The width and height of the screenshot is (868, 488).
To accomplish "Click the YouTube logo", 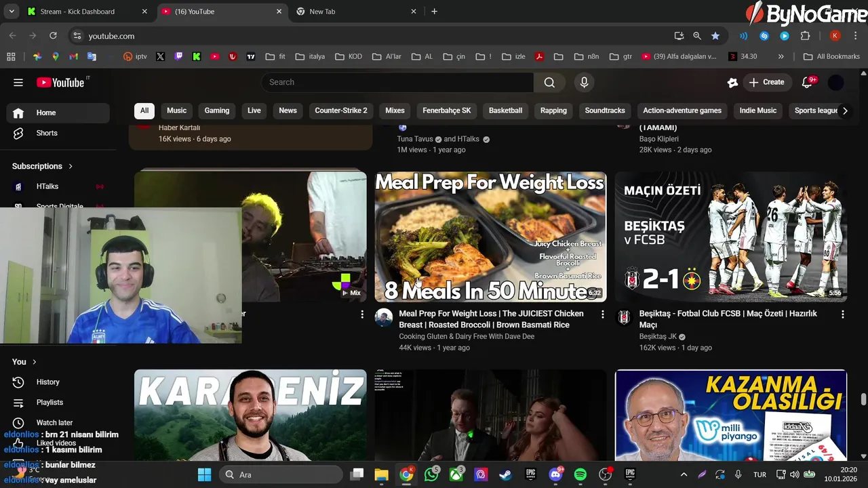I will 60,83.
